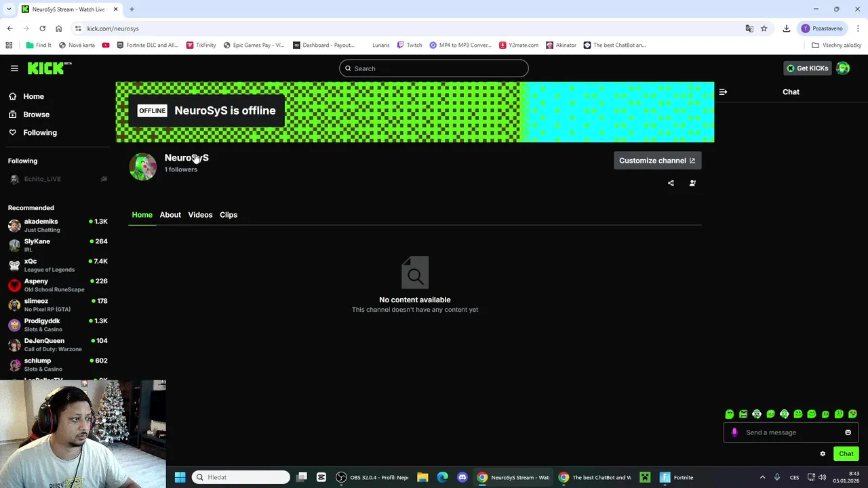Click the KICK logo

tap(50, 68)
